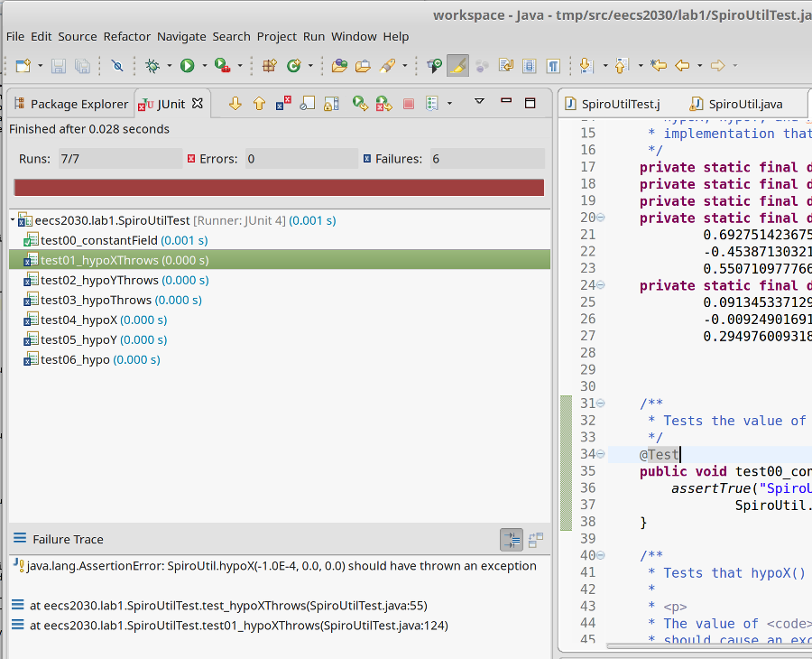Click the Failures count field
Screen dimensions: 812x659
click(487, 159)
